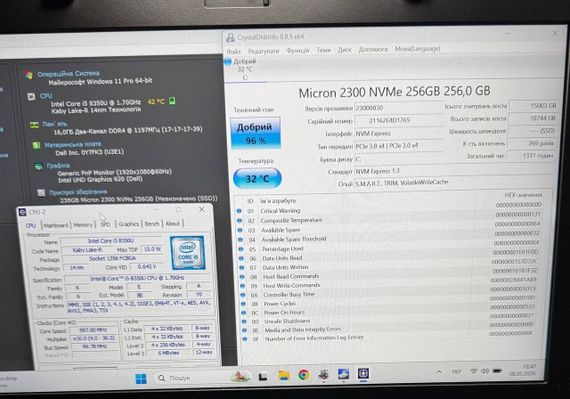Click the taskbar clock showing date
This screenshot has height=399, width=570.
523,370
